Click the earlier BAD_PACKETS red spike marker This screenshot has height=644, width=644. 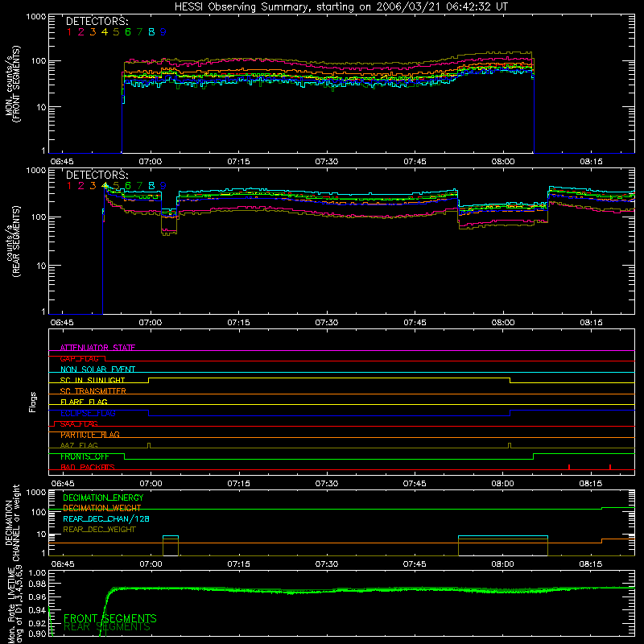[569, 467]
